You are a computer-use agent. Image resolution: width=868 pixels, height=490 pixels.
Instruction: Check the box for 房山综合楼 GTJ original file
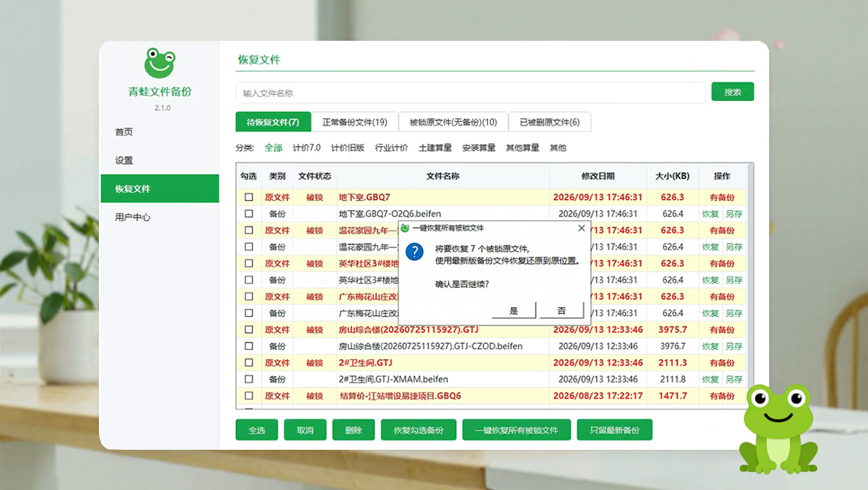249,330
